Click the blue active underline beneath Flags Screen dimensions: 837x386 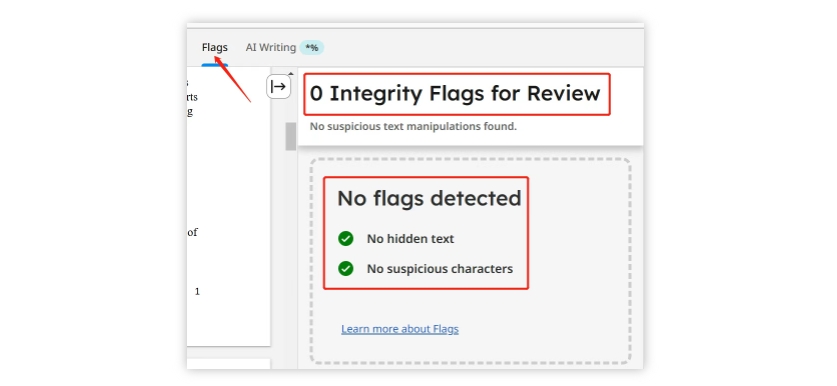(x=215, y=65)
